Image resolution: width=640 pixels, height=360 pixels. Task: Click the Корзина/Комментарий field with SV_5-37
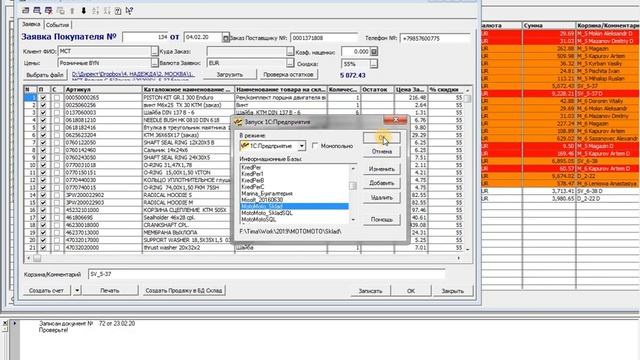[x=266, y=274]
